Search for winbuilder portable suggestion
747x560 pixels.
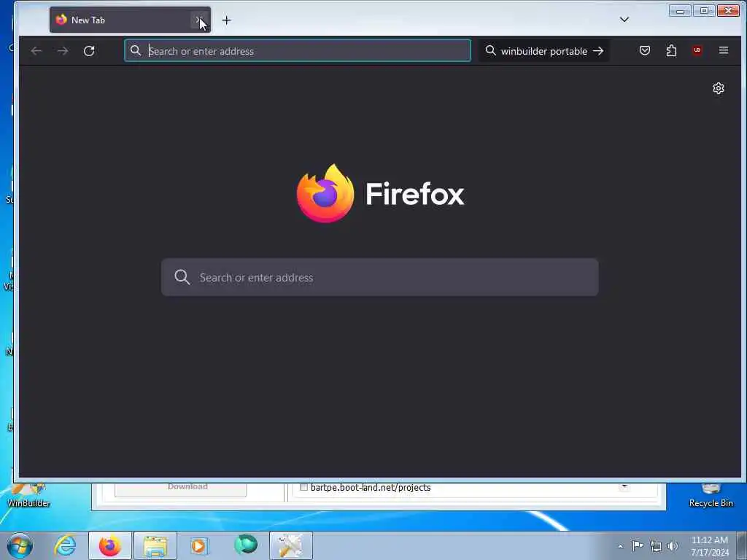(x=544, y=50)
